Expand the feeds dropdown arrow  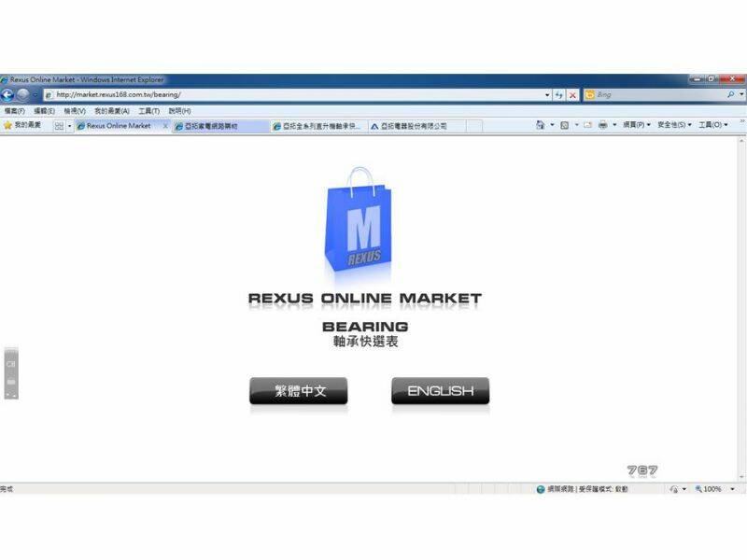tap(576, 125)
